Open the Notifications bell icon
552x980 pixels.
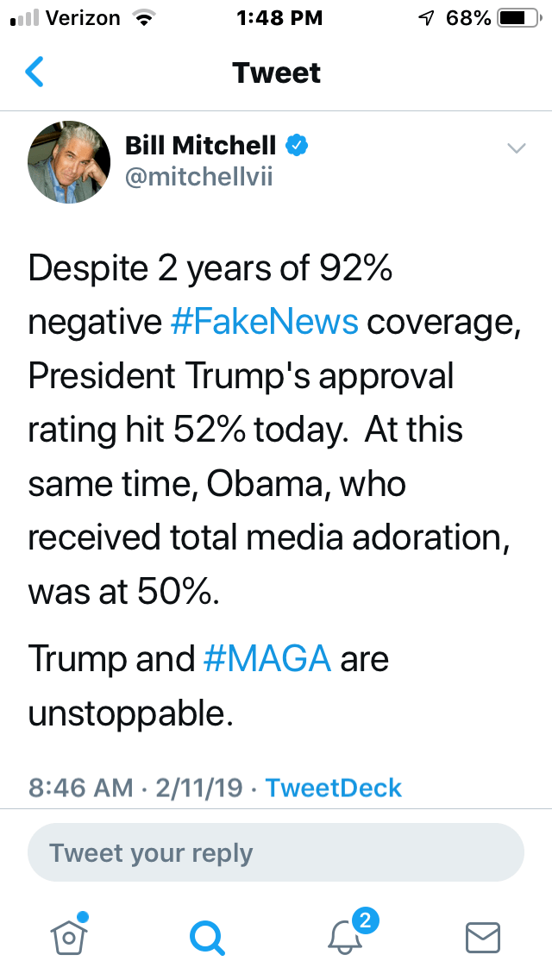coord(346,937)
